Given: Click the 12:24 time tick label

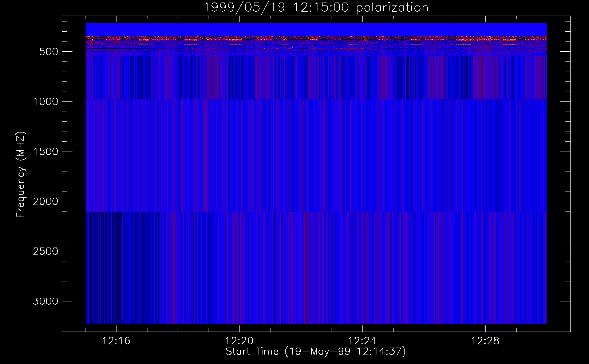Looking at the screenshot, I should click(362, 341).
